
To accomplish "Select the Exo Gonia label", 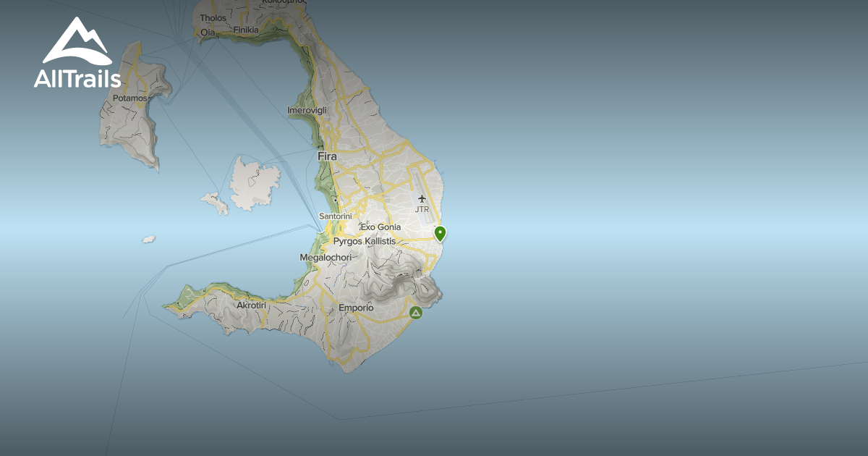I will pyautogui.click(x=382, y=227).
